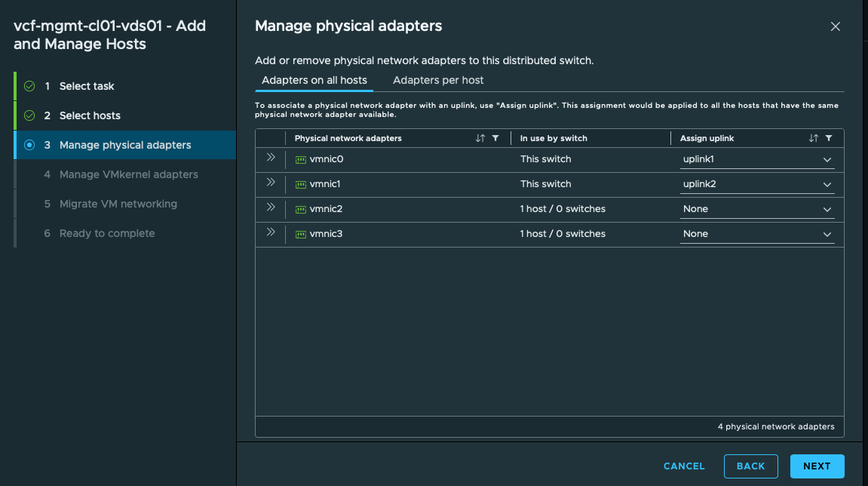868x486 pixels.
Task: Click the vmnic0 network adapter icon
Action: pos(301,159)
